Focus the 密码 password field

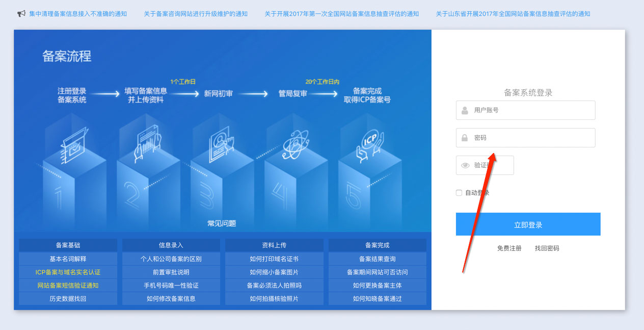point(530,138)
